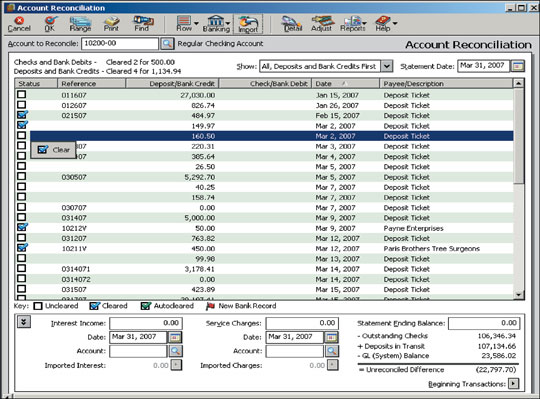540x399 pixels.
Task: Check status box for 160.50 deposit
Action: click(x=22, y=135)
